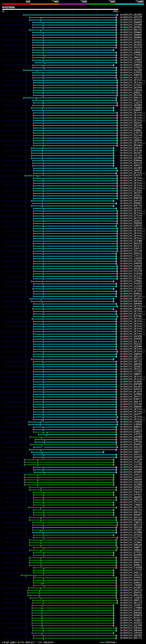This screenshot has height=644, width=146.
Task: Click the UniRef100_Q9SBU1 hit label
Action: point(131,27)
